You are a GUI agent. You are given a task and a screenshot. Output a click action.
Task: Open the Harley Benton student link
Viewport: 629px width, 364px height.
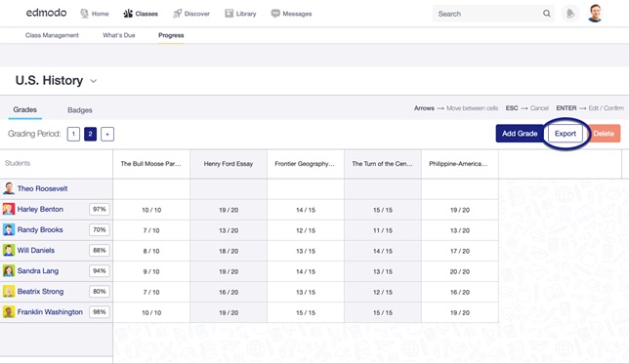40,209
